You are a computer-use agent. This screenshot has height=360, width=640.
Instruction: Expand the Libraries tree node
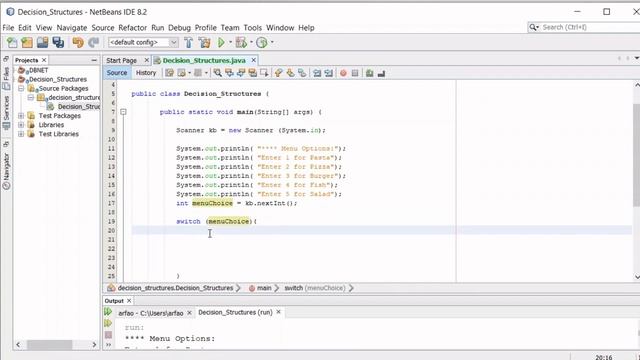click(x=21, y=125)
